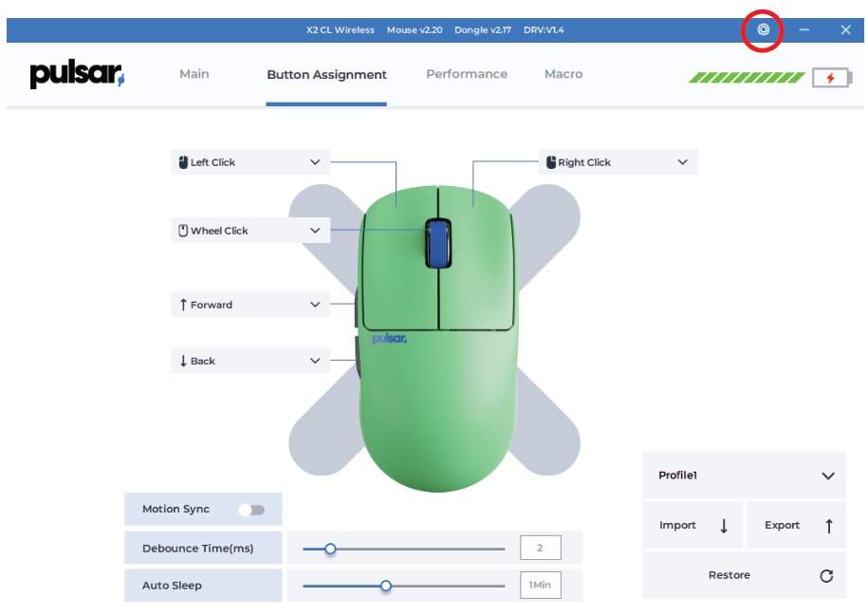Click the Dongle v2.17 version text
The image size is (868, 615).
[483, 30]
